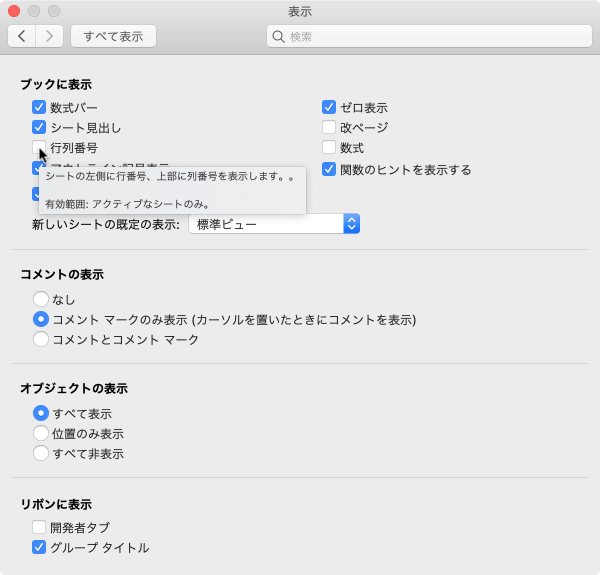Disable the ゼロ表示 checkbox
Screen dimensions: 600x575
coord(328,107)
